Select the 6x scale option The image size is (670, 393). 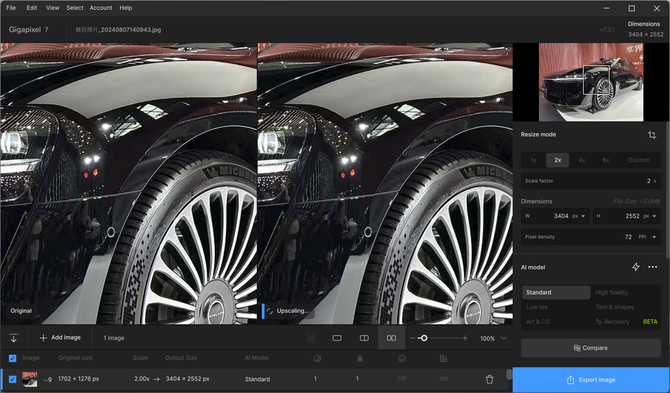click(x=605, y=160)
